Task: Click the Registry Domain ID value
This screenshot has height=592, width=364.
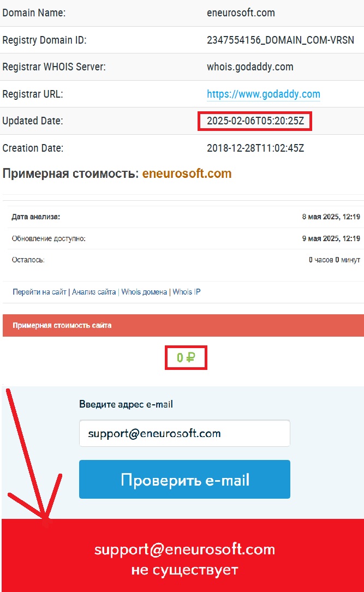Action: pos(280,40)
